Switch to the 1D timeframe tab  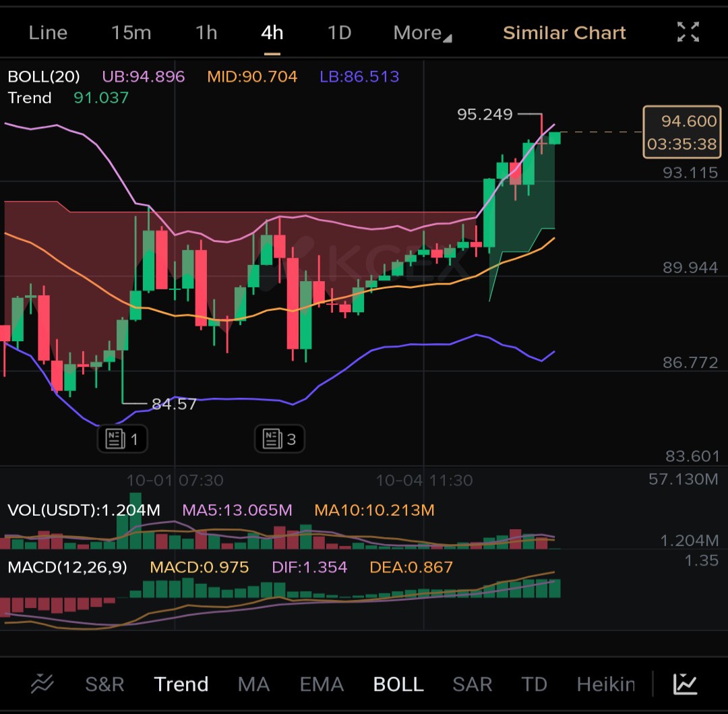[x=339, y=33]
